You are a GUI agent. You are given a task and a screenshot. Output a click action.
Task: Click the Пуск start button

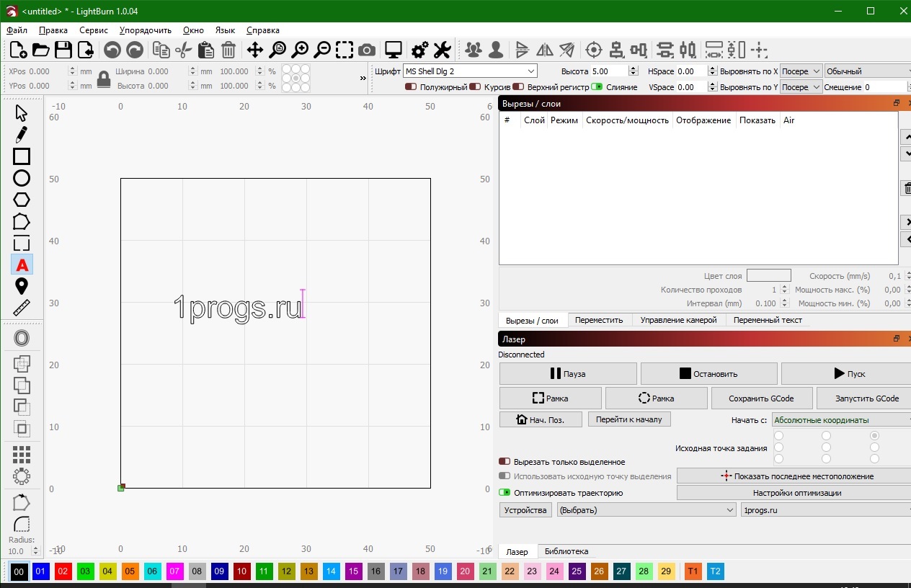[x=848, y=374]
